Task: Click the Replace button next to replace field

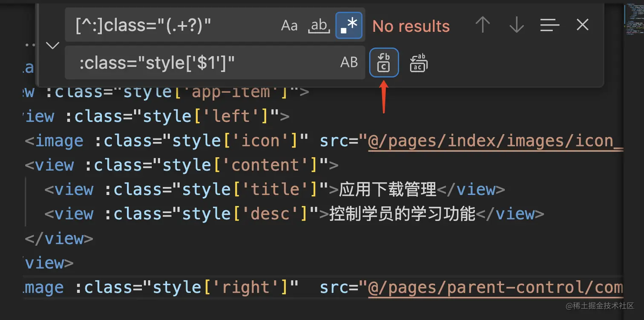Action: tap(384, 62)
